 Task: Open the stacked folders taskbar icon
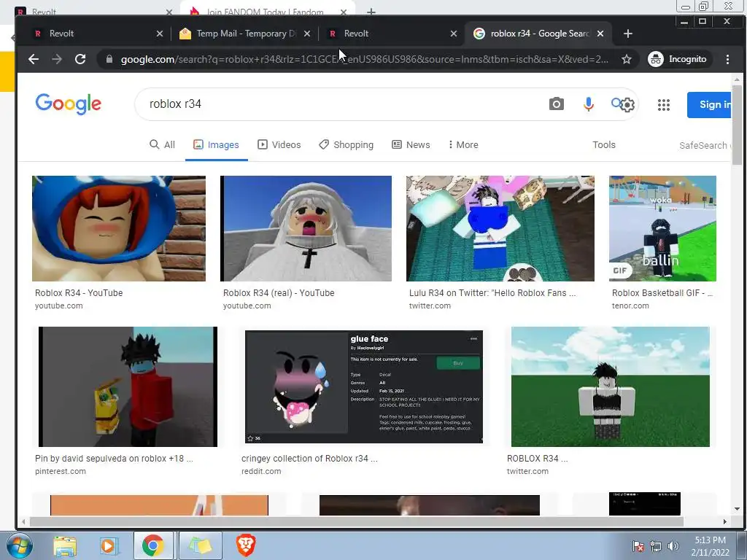(200, 545)
